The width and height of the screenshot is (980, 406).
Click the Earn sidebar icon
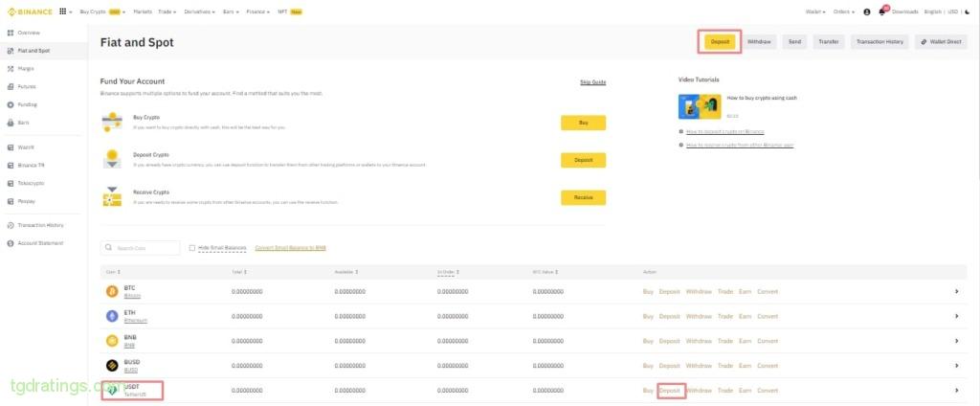[10, 123]
